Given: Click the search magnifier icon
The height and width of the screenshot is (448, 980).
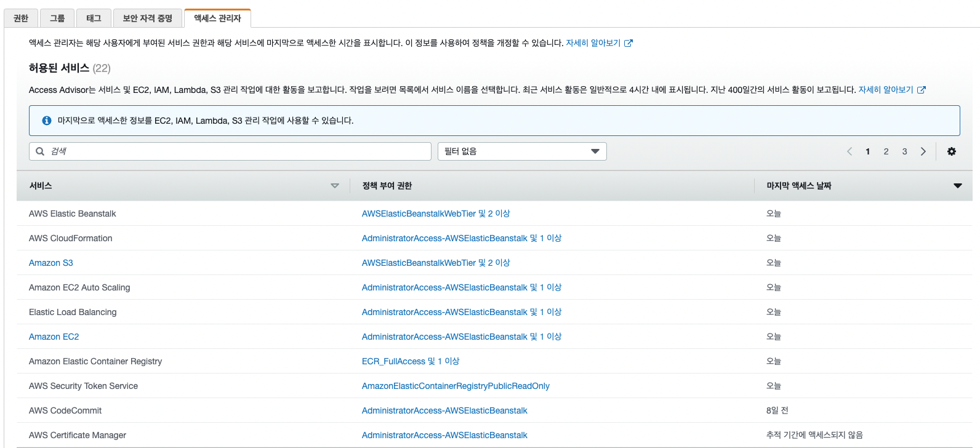Looking at the screenshot, I should (40, 151).
